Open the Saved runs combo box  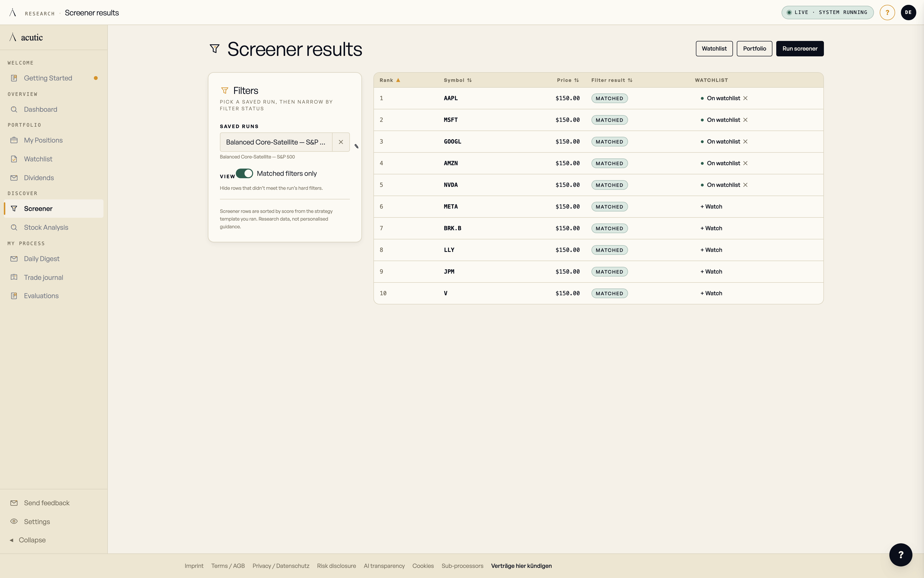tap(276, 142)
